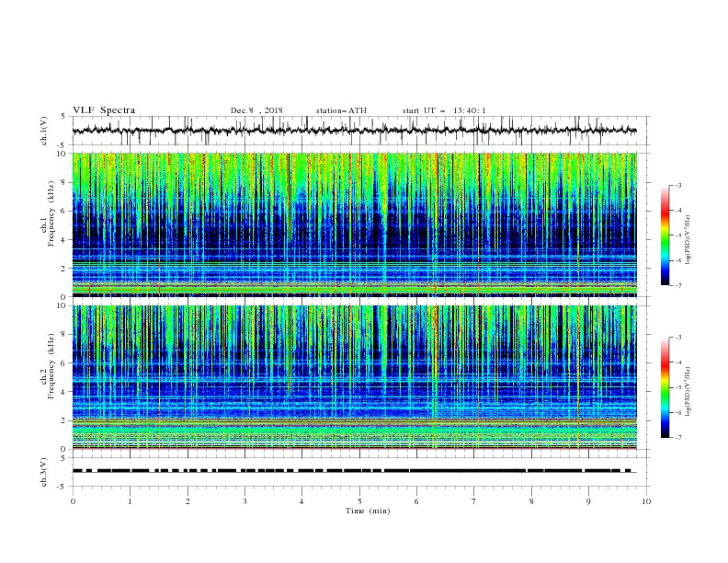This screenshot has height=563, width=728.
Task: Select the upper color bar's log(PSD)(V²/Hz) label
Action: [x=688, y=239]
